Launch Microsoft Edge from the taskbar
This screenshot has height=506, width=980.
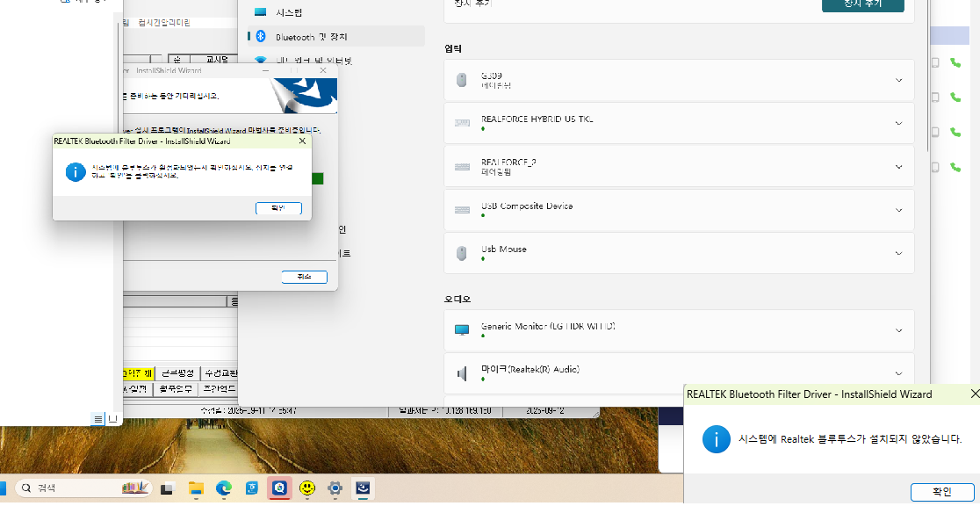[x=224, y=488]
